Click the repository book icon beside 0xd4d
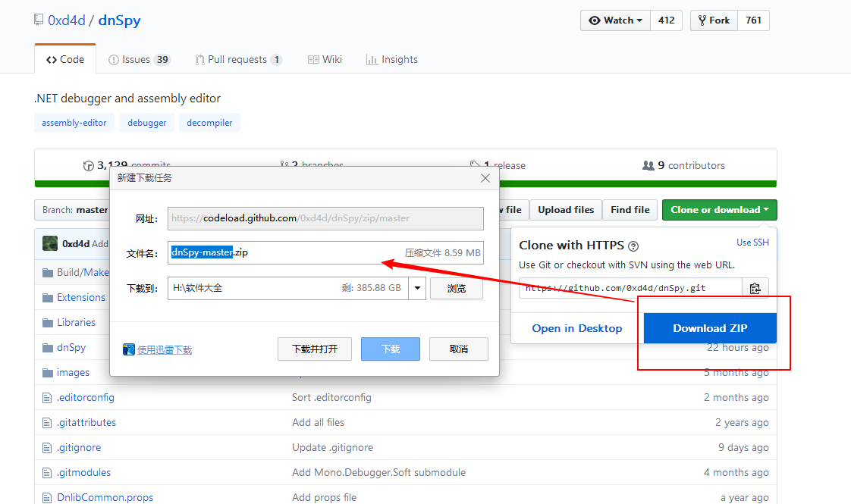 [39, 20]
